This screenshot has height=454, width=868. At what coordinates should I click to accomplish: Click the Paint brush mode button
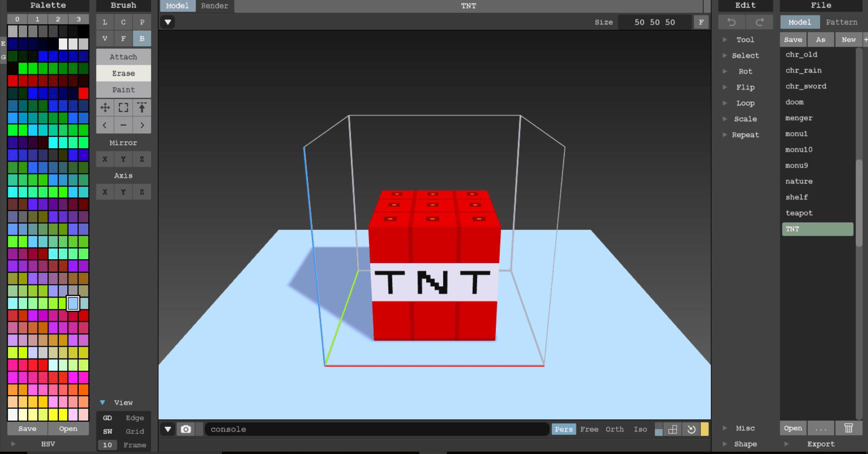click(x=123, y=90)
